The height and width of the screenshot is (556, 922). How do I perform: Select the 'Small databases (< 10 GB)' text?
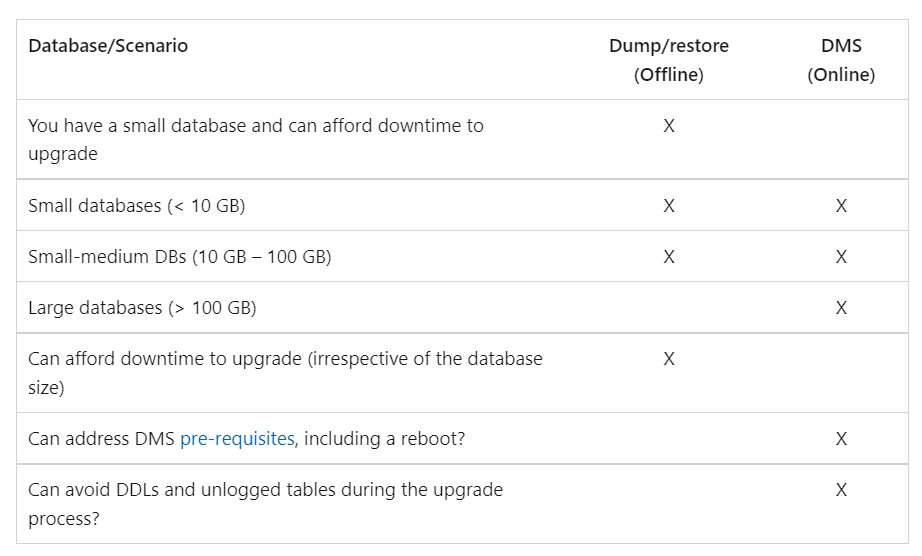coord(136,206)
